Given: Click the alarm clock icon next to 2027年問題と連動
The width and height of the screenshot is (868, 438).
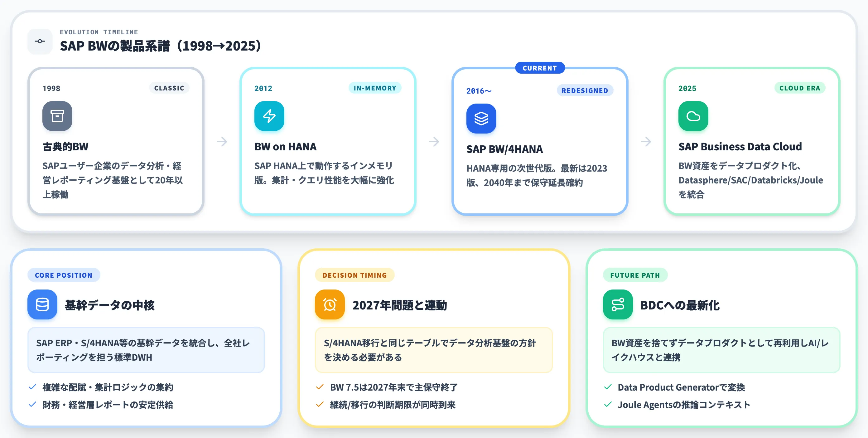Looking at the screenshot, I should (330, 304).
